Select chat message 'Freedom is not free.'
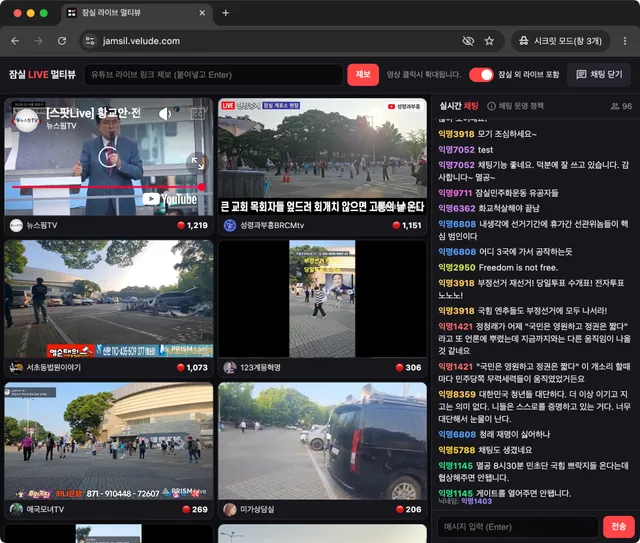Screen dimensions: 640x543 coord(518,268)
